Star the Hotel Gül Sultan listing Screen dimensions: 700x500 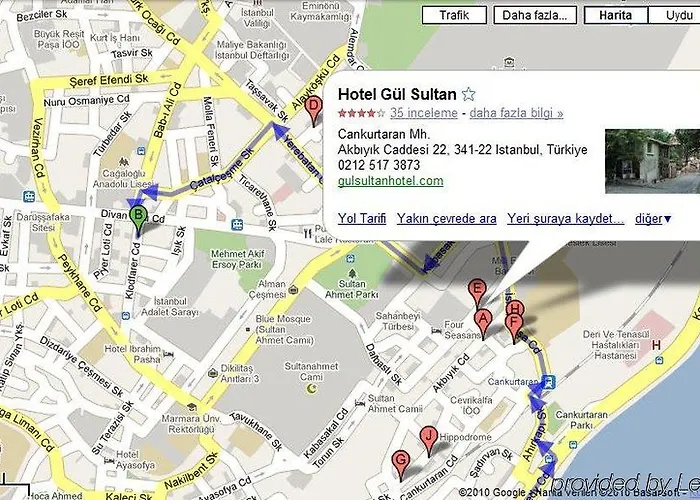(x=468, y=94)
